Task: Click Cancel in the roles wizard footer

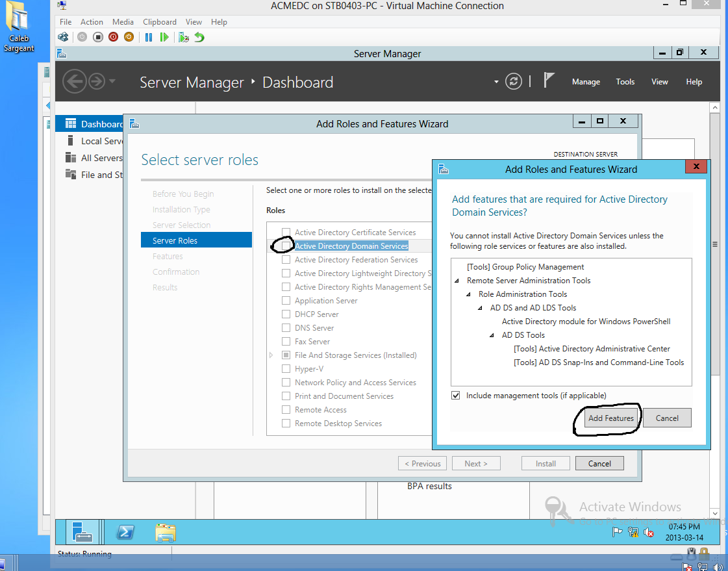Action: click(599, 463)
